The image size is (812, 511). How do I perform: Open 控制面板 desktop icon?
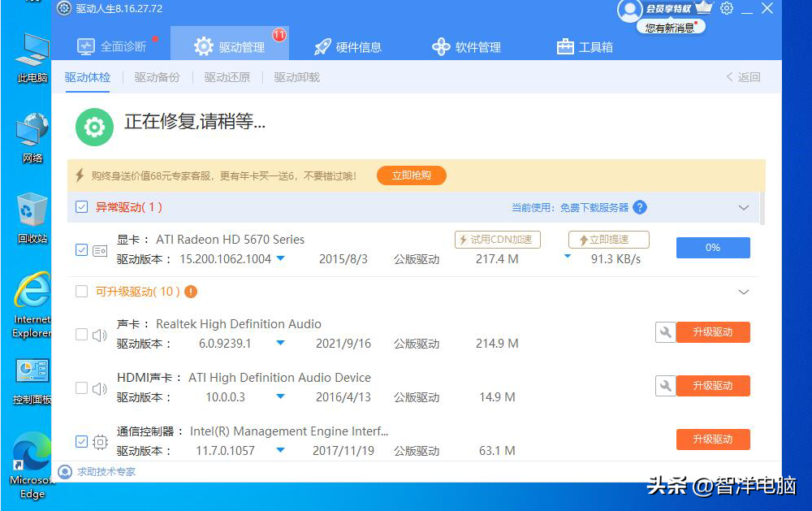(x=32, y=381)
